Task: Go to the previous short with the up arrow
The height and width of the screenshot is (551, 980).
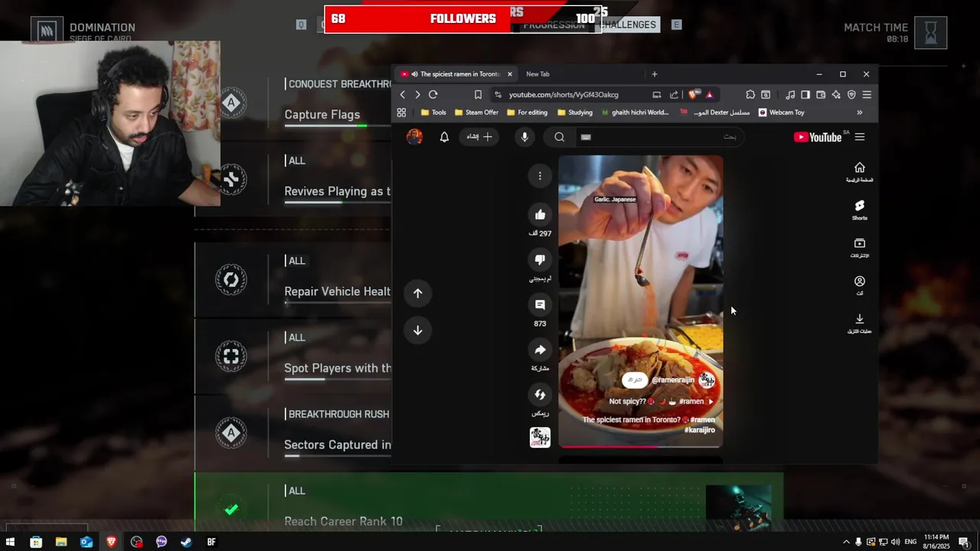Action: 418,293
